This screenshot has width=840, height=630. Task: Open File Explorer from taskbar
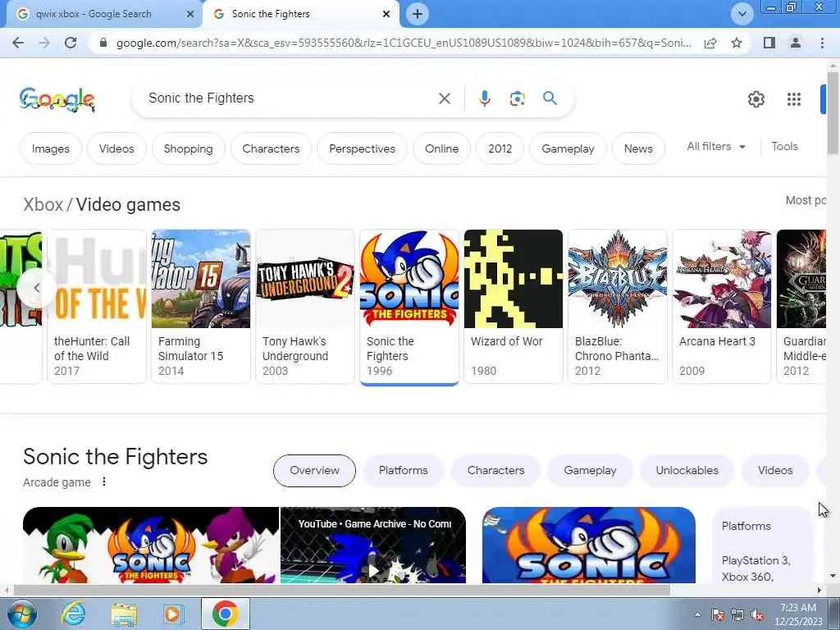[x=124, y=614]
